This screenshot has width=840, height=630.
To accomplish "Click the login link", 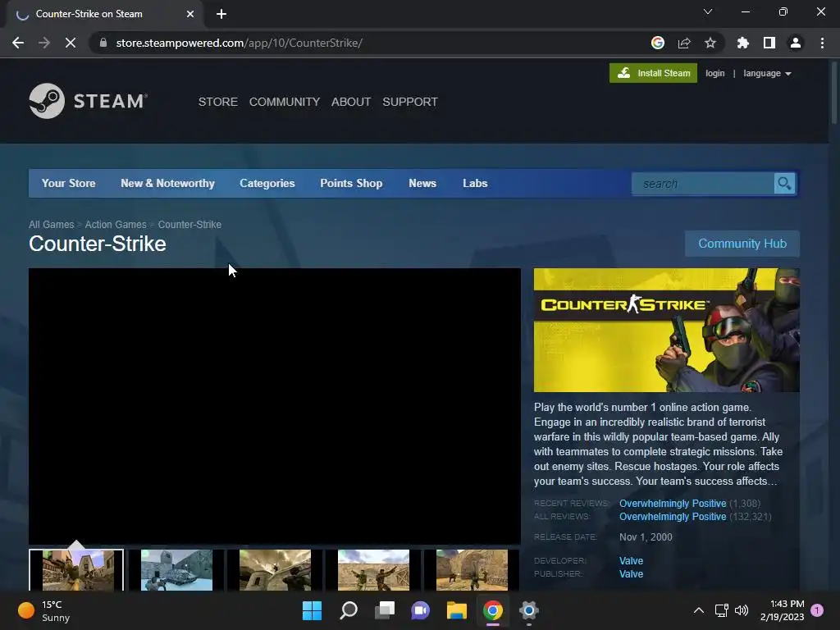I will [x=714, y=73].
